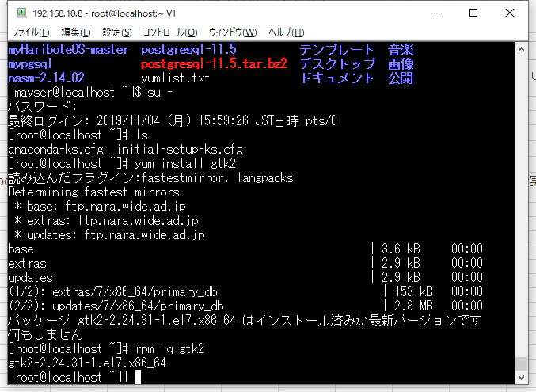The height and width of the screenshot is (392, 536).
Task: Click the 公開 folder name
Action: 401,78
